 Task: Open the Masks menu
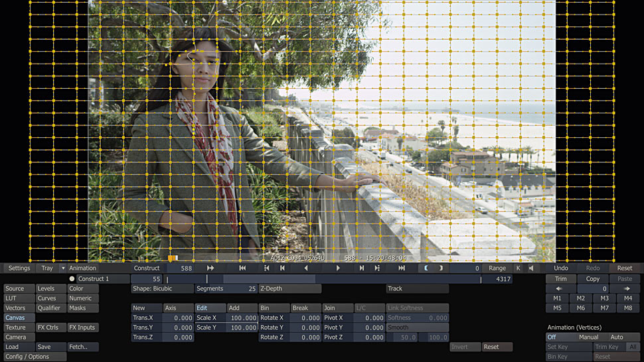[82, 308]
